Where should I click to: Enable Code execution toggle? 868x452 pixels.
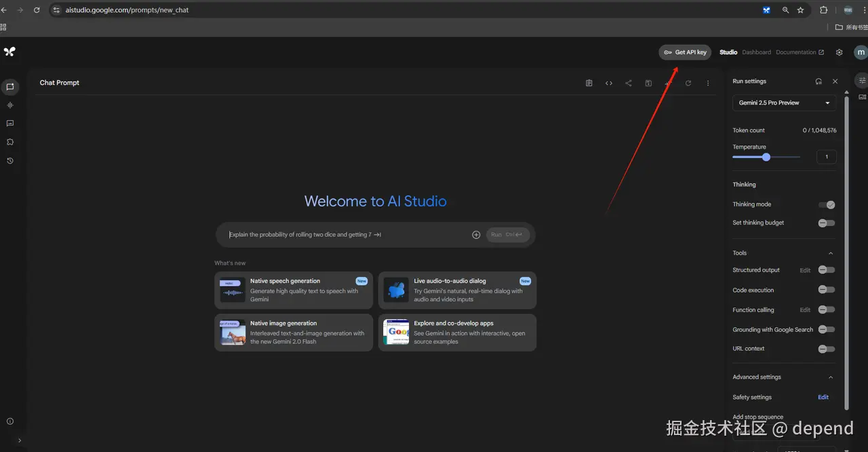tap(827, 289)
